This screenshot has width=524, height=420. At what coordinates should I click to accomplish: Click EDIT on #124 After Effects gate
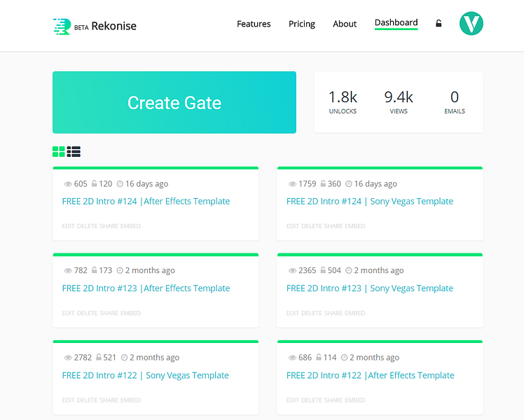[68, 226]
